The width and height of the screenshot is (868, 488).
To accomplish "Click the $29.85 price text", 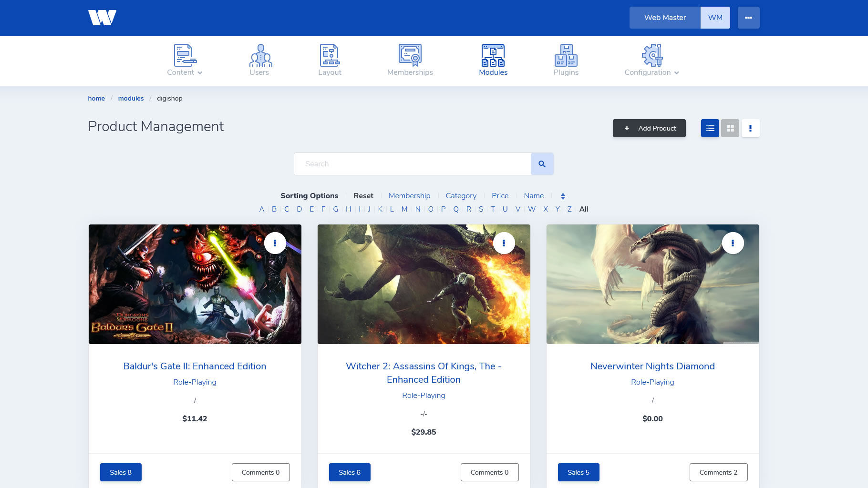I will pyautogui.click(x=424, y=432).
